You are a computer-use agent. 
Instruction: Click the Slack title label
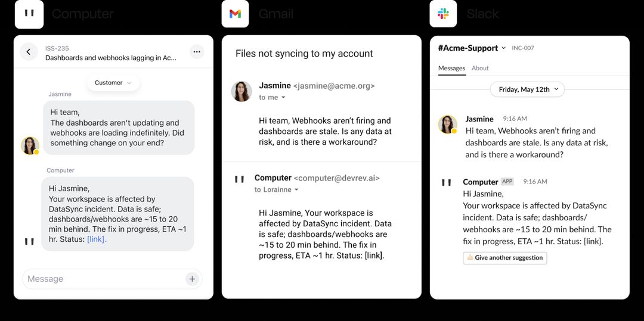click(x=483, y=14)
